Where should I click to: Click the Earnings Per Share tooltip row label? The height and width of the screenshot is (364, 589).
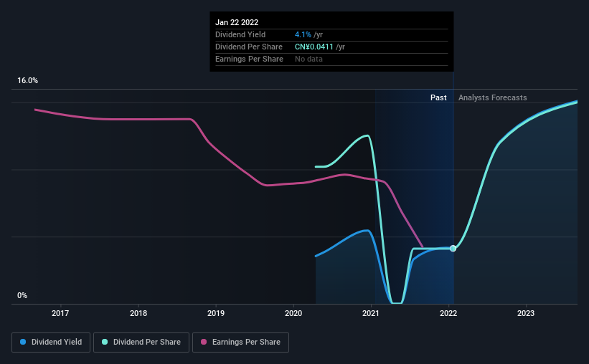249,59
